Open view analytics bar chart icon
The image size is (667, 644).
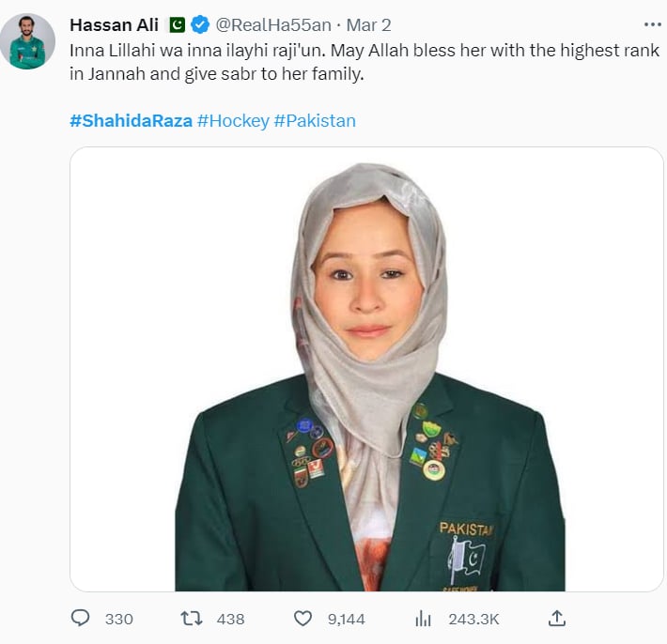[x=423, y=619]
